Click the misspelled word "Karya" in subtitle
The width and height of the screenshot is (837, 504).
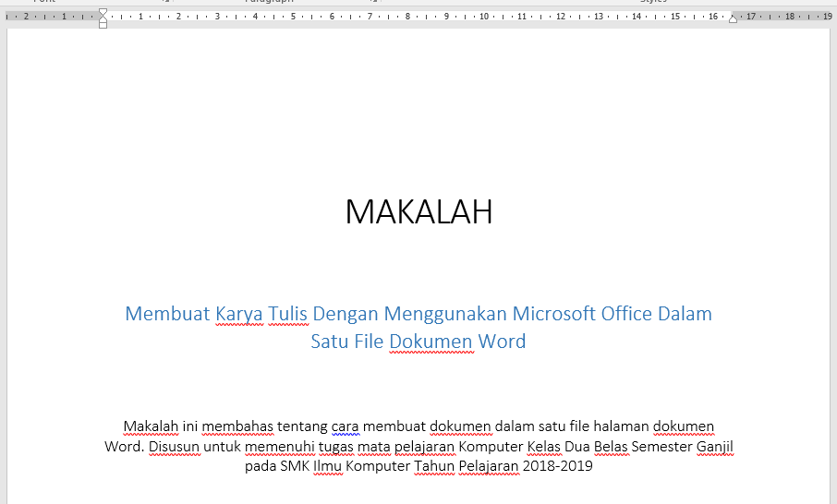point(239,315)
